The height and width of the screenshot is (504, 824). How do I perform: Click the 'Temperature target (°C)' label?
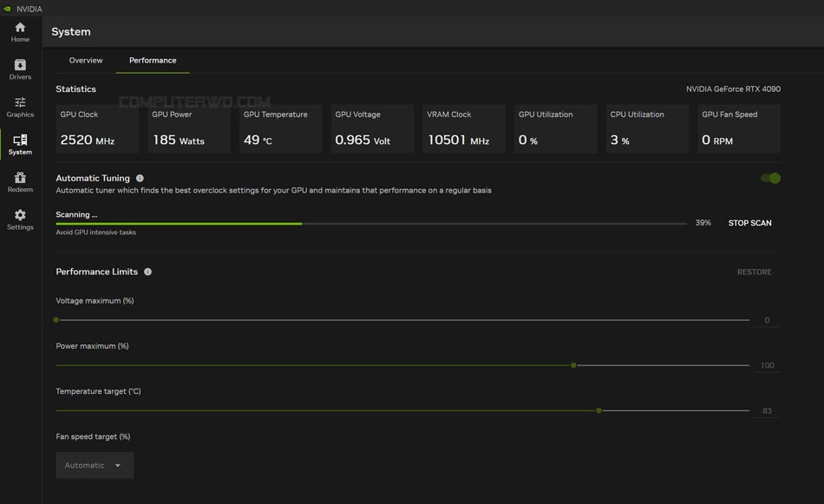pos(98,391)
